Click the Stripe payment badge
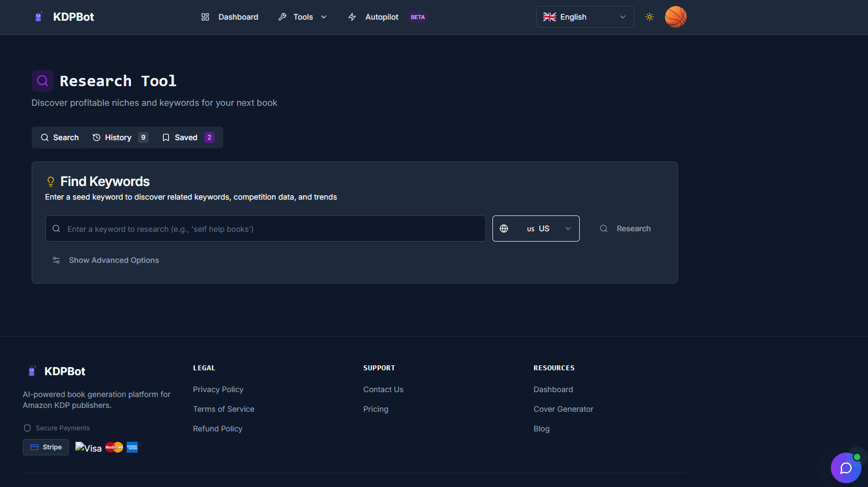The height and width of the screenshot is (487, 868). 46,447
